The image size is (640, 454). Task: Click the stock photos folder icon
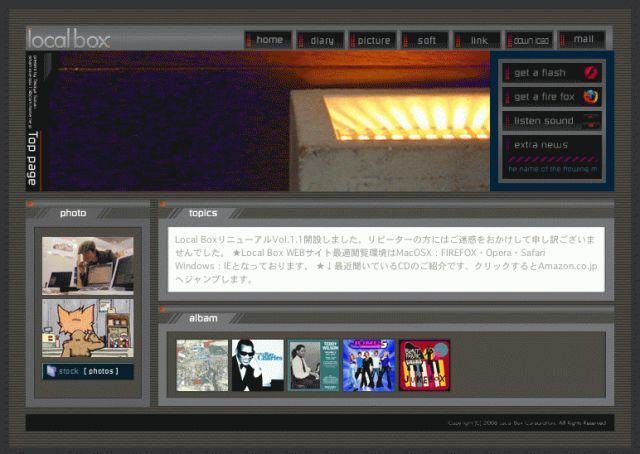click(x=51, y=371)
